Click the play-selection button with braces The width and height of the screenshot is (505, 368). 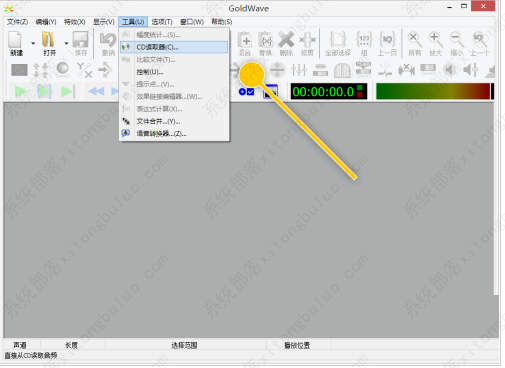44,91
